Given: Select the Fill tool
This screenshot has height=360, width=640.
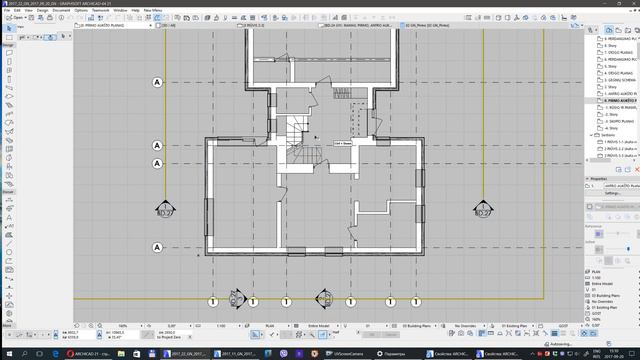Looking at the screenshot, I should [9, 235].
